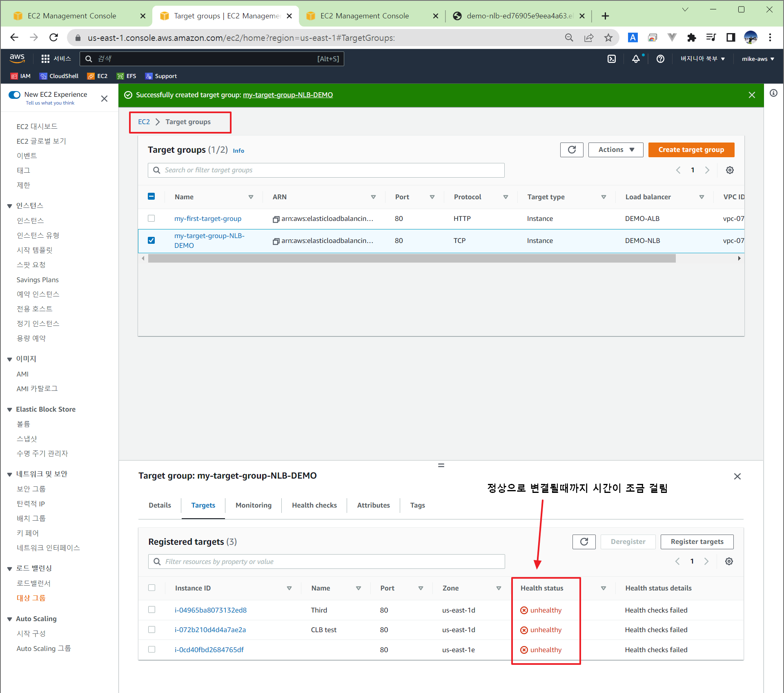Open the AWS CloudShell terminal icon
Image resolution: width=784 pixels, height=693 pixels.
[x=611, y=59]
